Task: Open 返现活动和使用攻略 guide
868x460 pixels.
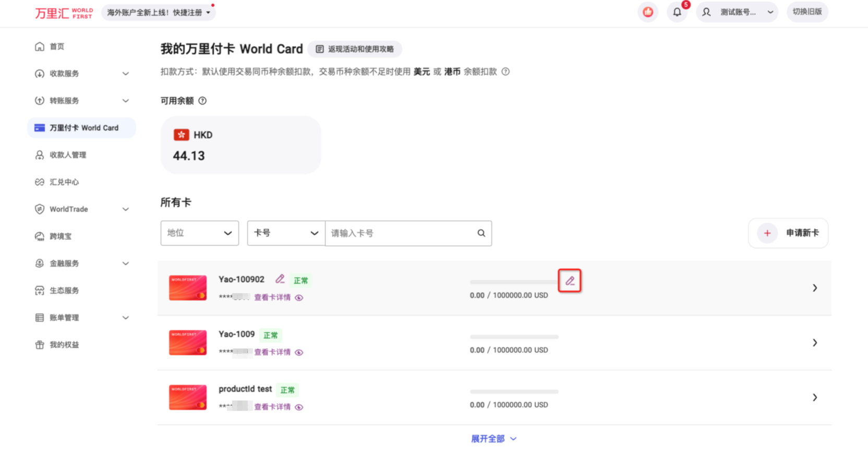Action: pyautogui.click(x=355, y=49)
